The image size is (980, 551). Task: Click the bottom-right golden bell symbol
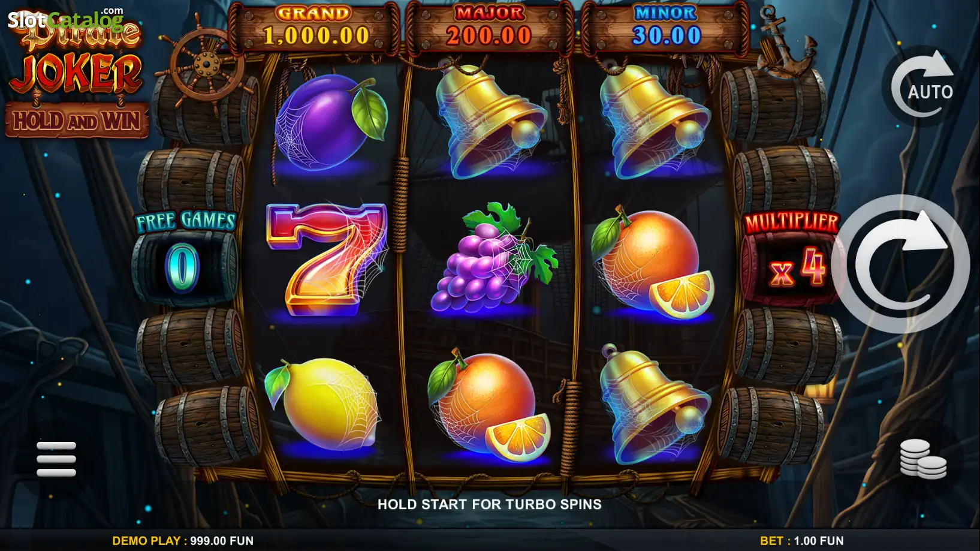coord(654,404)
